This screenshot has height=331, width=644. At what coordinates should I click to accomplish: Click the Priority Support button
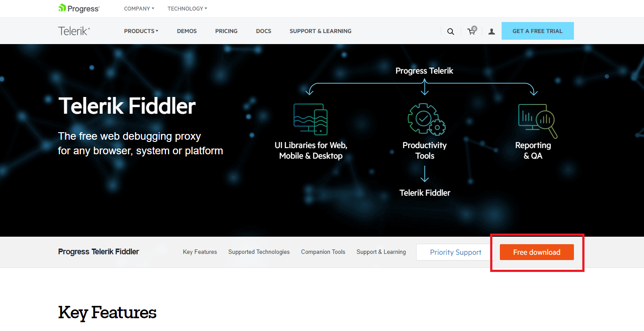[x=455, y=252]
